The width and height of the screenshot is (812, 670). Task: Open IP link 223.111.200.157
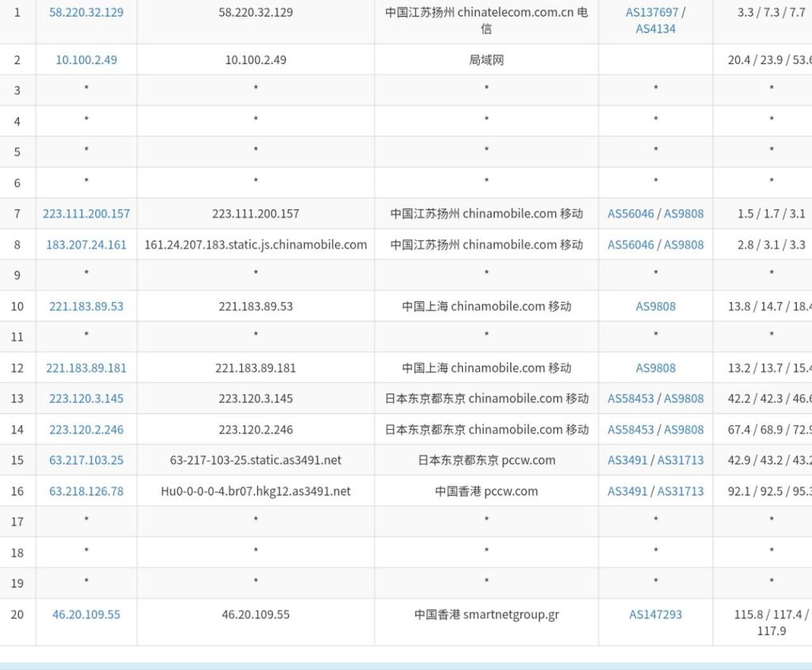[86, 214]
